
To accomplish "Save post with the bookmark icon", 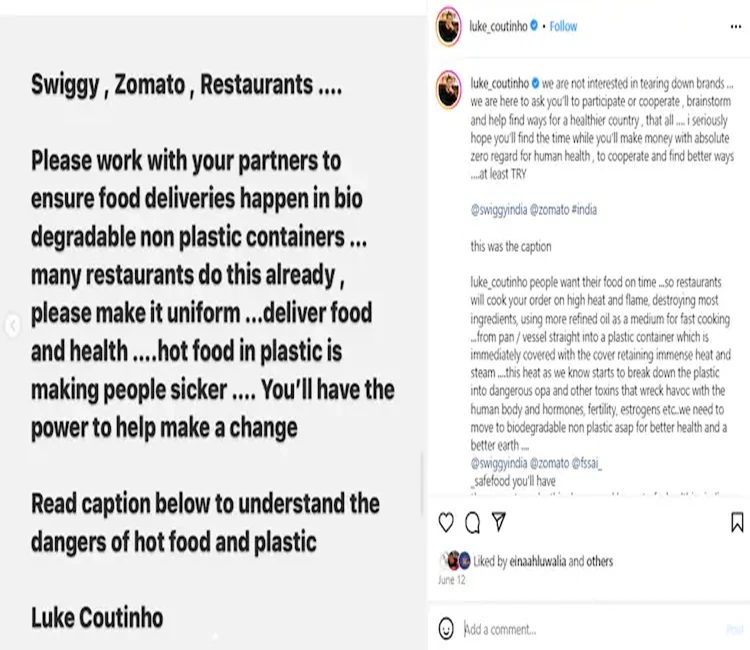I will (737, 522).
